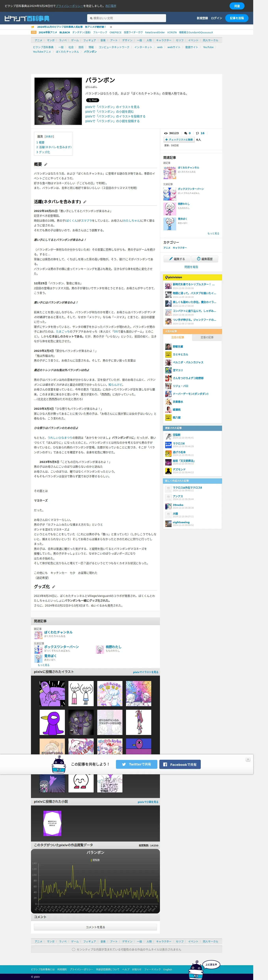Open キャラクター in top category menu
The image size is (268, 980).
(x=164, y=40)
